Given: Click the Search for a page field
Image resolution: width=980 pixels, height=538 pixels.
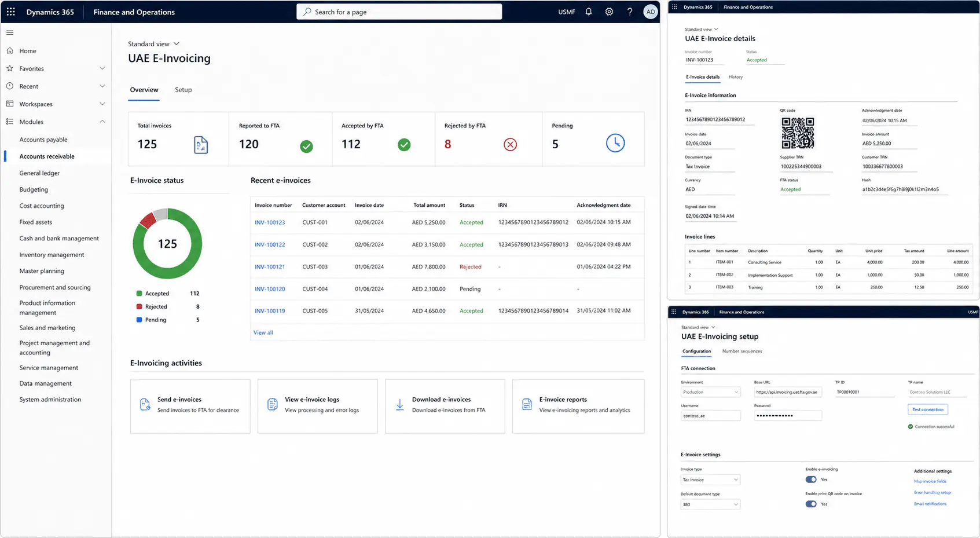Looking at the screenshot, I should pos(399,12).
